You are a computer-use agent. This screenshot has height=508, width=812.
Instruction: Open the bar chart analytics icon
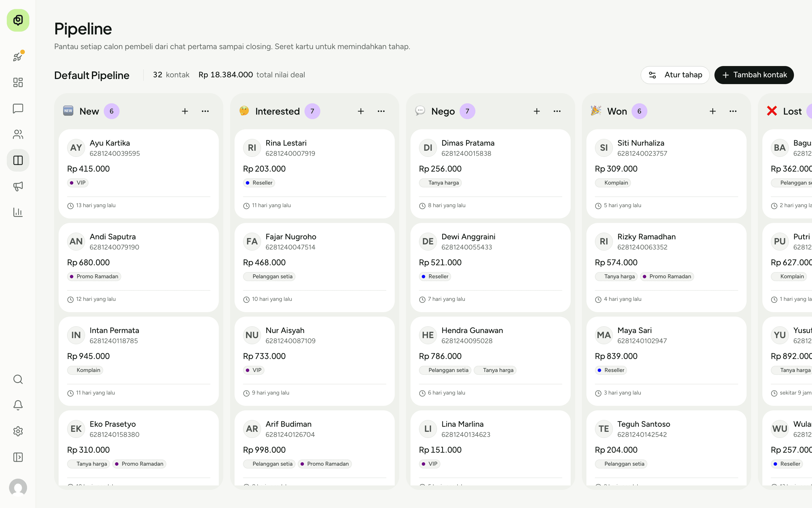click(x=18, y=212)
